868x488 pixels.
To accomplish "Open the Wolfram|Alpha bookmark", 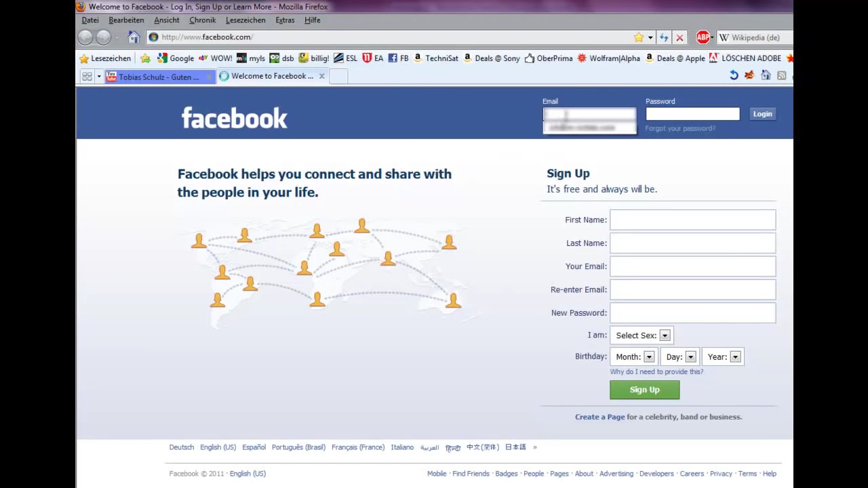I will click(x=609, y=58).
